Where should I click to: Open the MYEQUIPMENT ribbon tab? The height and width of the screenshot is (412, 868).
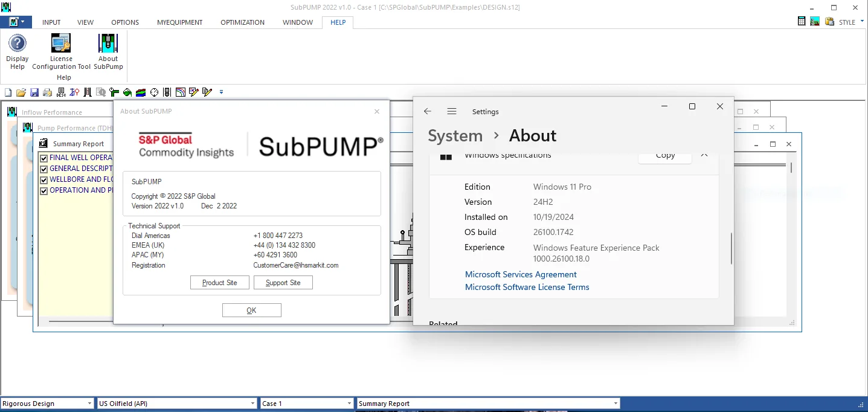coord(180,22)
